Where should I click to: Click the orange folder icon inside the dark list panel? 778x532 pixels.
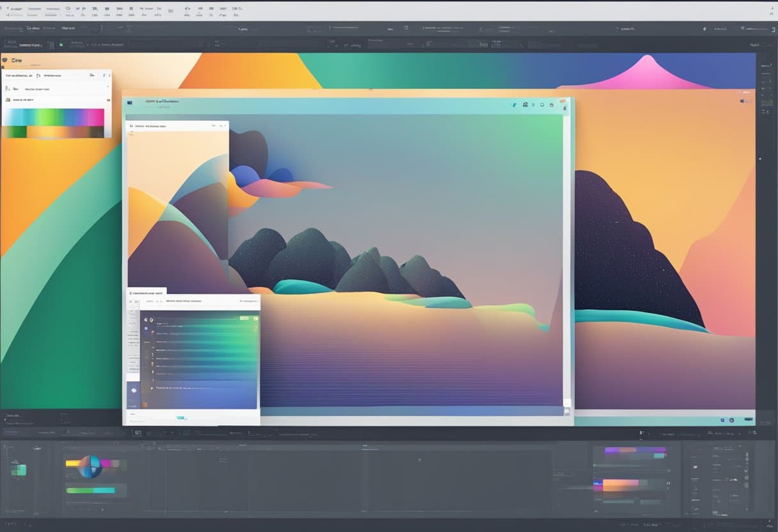pos(152,332)
